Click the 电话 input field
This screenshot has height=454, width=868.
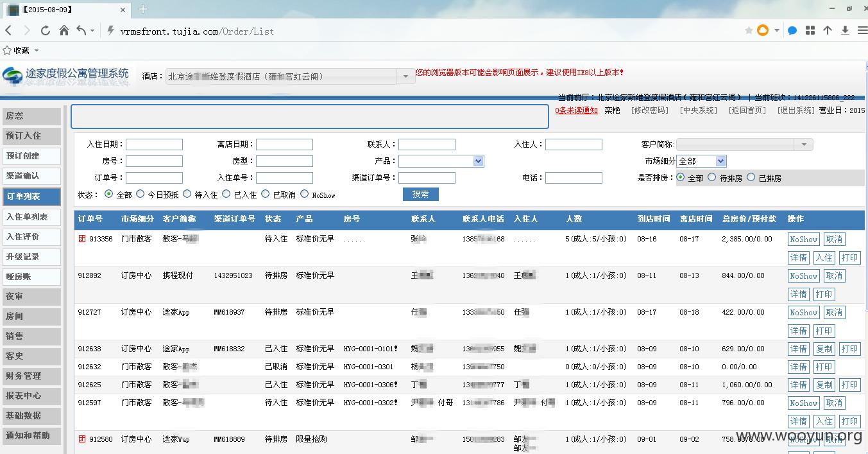tap(574, 178)
